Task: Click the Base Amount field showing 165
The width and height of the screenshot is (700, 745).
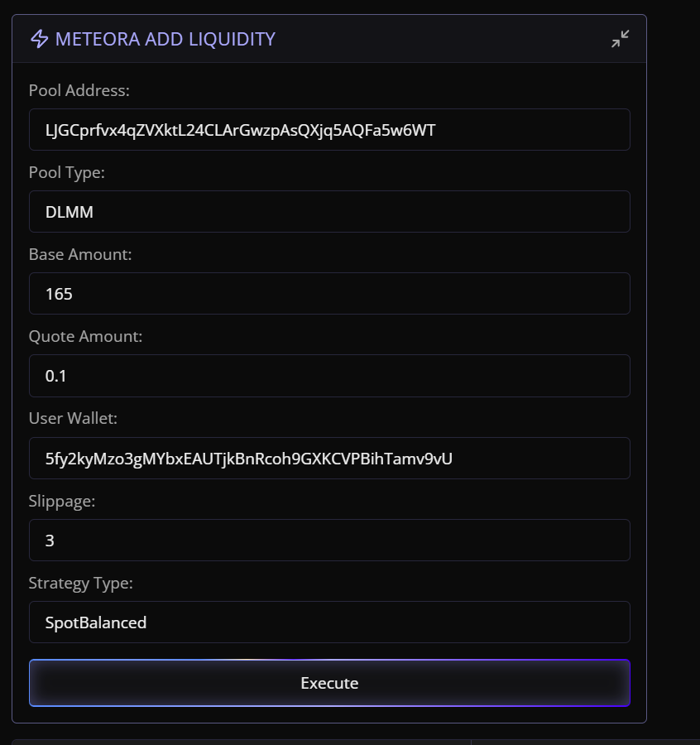Action: 329,293
